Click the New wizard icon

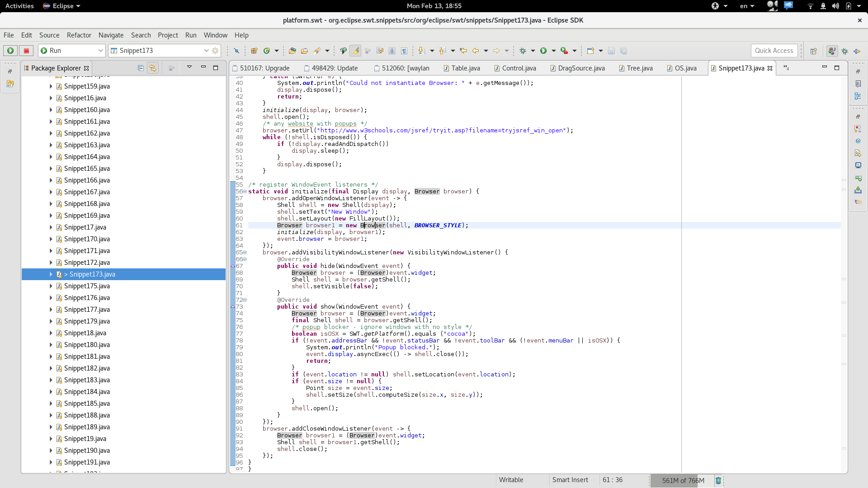point(590,51)
